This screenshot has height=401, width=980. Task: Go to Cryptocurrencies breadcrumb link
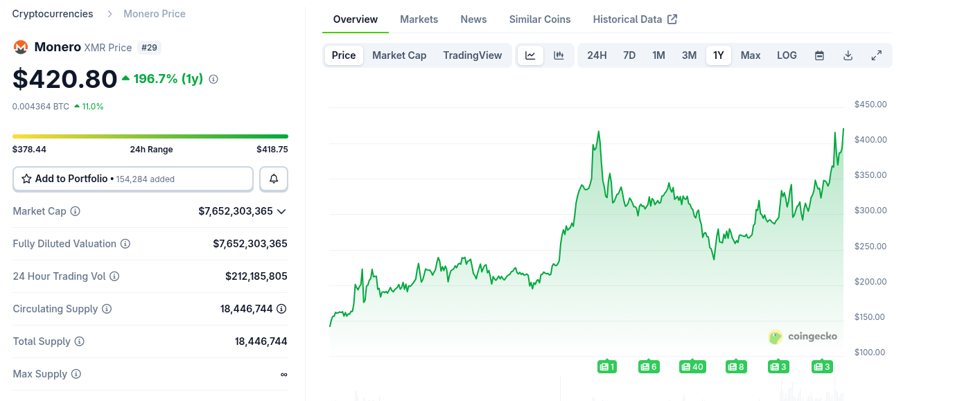53,14
